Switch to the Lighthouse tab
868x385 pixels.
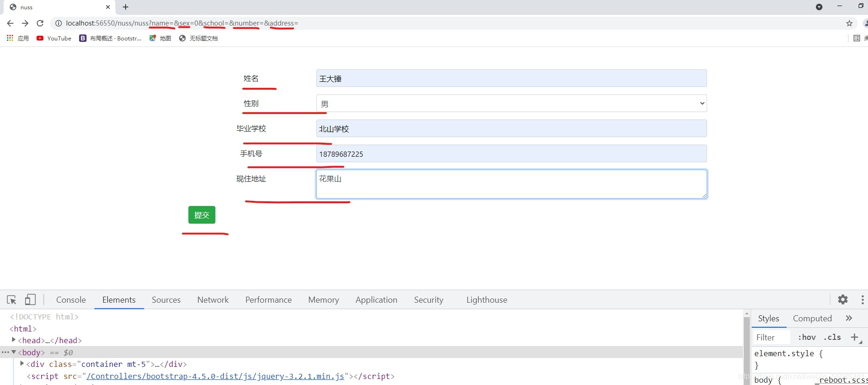pyautogui.click(x=487, y=300)
